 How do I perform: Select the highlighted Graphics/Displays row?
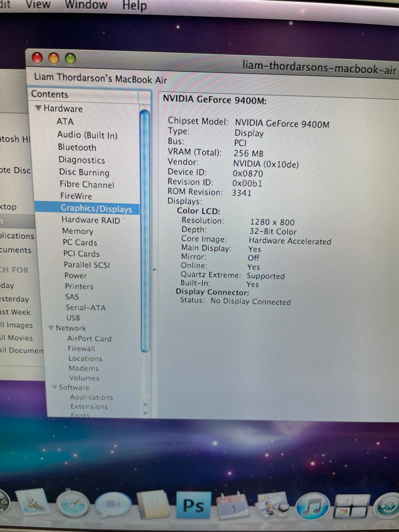88,208
